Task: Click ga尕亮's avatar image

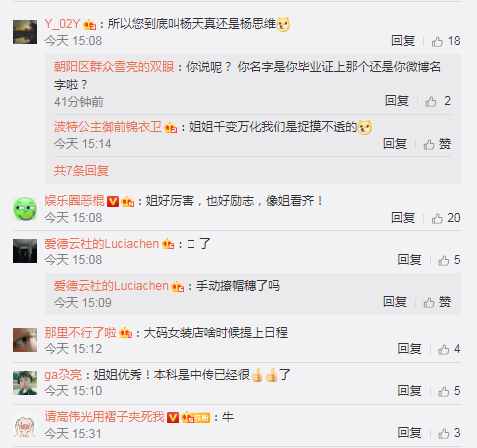Action: pos(25,383)
